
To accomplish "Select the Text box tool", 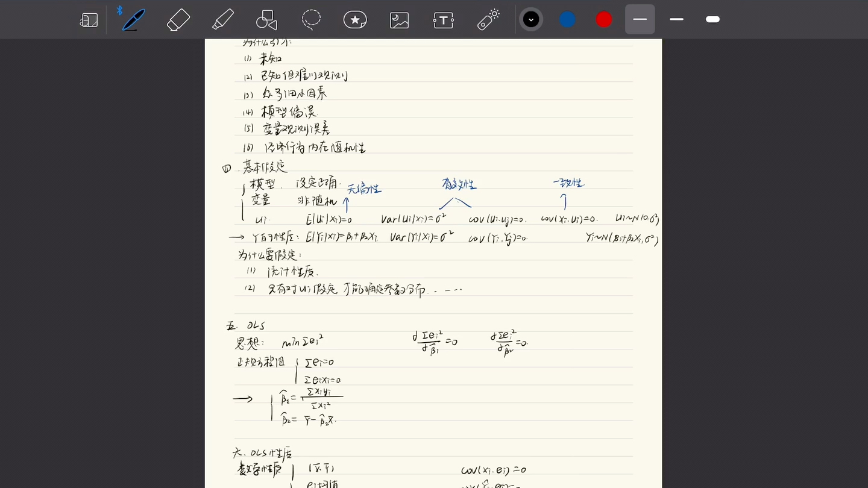I will point(443,20).
